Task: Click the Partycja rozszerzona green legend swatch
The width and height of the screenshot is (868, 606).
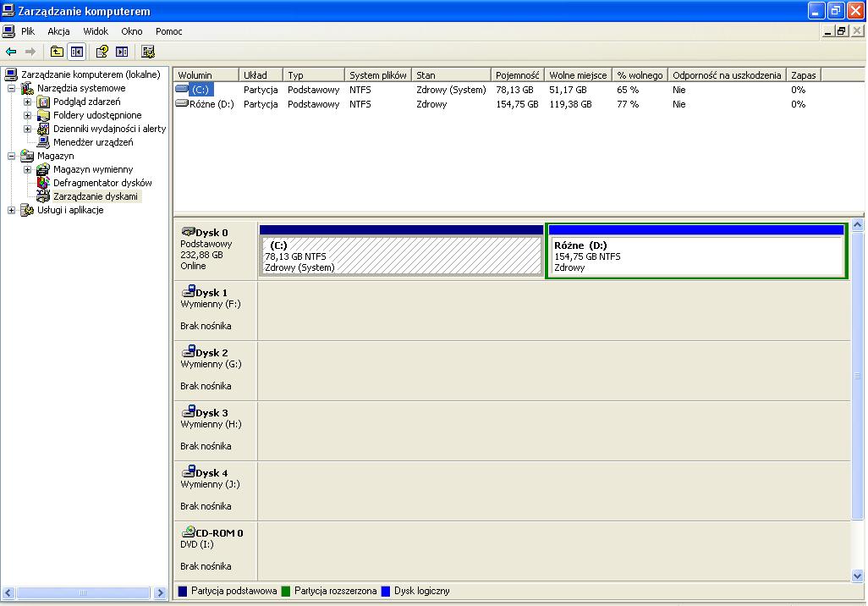Action: coord(286,591)
